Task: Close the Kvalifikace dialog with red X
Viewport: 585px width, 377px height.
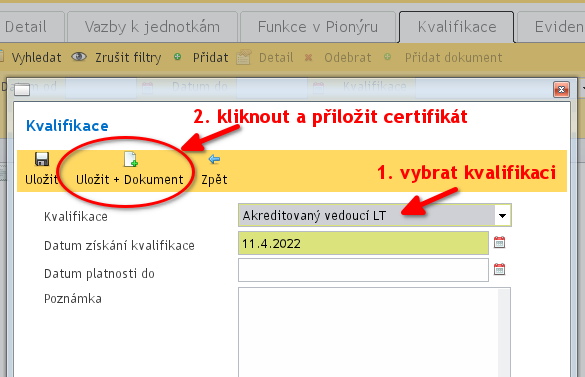Action: [561, 90]
